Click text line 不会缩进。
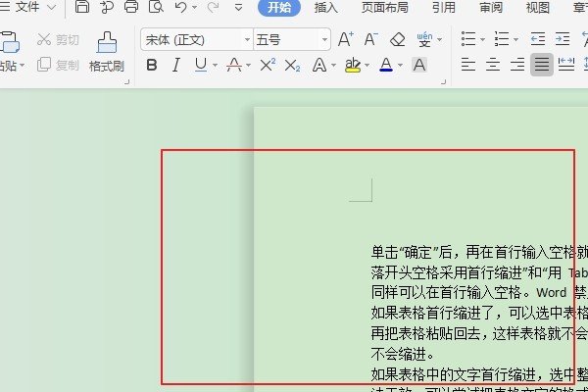Viewport: 588px width, 392px height. [403, 354]
